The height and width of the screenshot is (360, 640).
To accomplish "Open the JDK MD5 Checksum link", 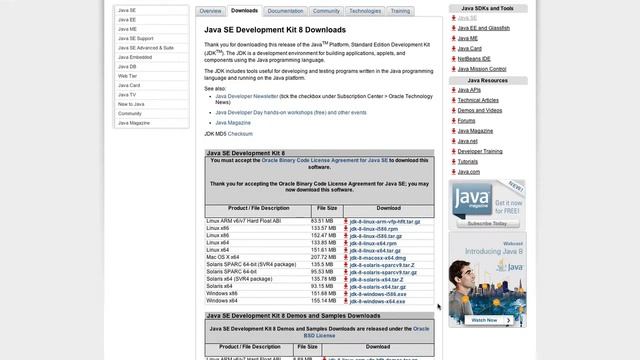I will click(x=240, y=134).
